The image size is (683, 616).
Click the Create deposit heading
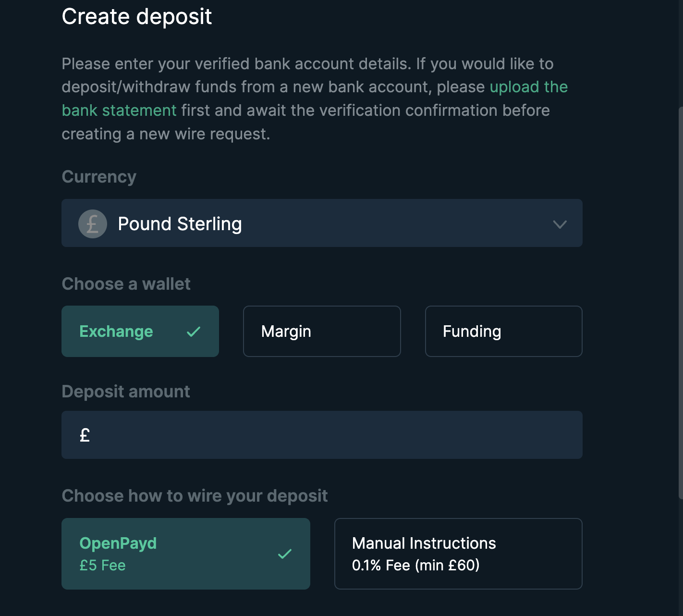click(137, 17)
